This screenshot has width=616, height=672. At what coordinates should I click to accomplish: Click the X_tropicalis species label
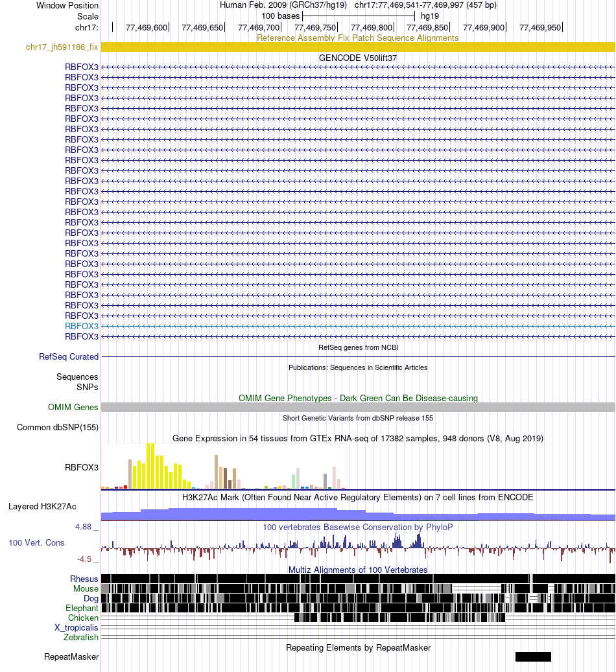coord(77,627)
